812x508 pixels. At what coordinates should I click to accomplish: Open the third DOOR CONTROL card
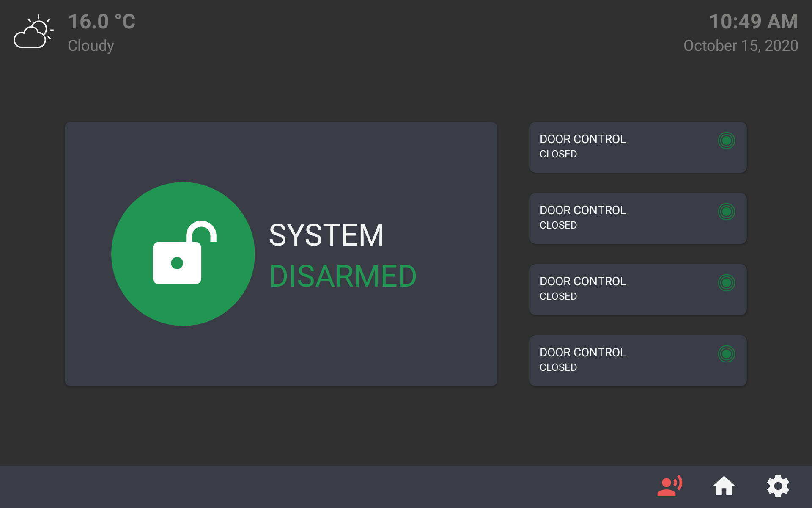(x=638, y=289)
